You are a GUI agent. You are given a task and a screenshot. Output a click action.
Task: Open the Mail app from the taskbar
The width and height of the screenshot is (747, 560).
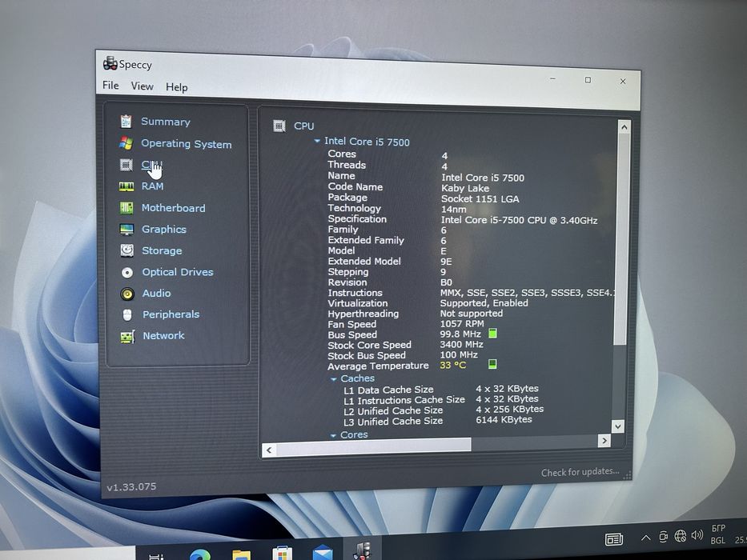[x=323, y=552]
